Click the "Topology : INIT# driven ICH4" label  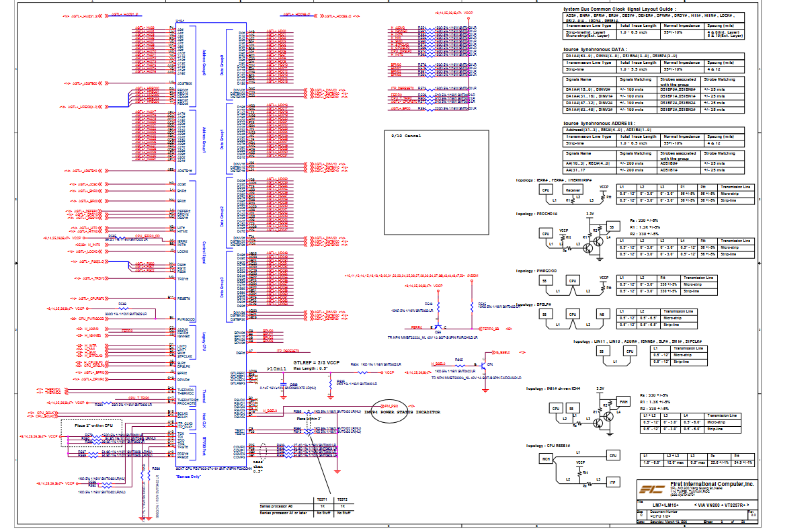tap(555, 389)
